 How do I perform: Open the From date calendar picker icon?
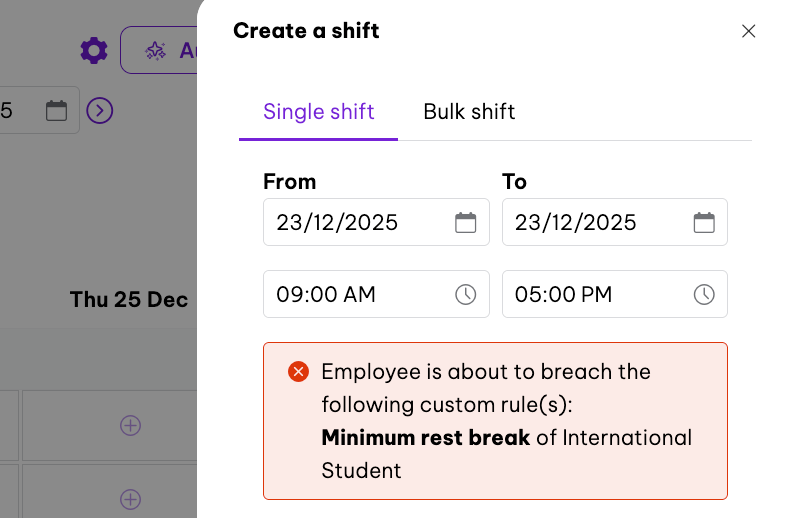pyautogui.click(x=466, y=222)
